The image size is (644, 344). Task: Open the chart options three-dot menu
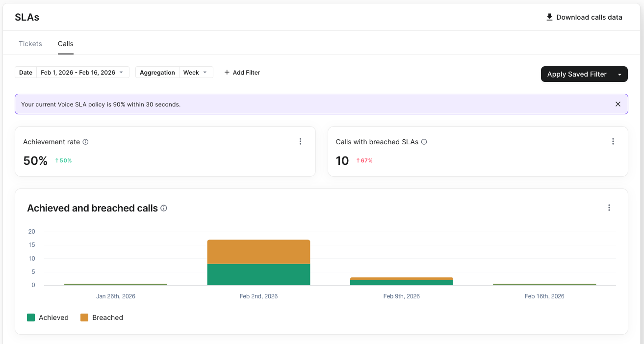[609, 208]
